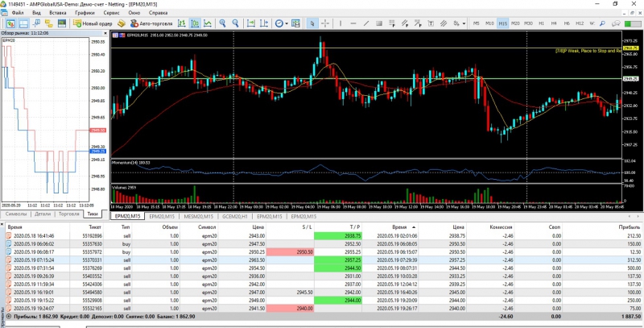Viewport: 644px width, 328px height.
Task: Switch timeframe to H12
Action: click(x=580, y=23)
